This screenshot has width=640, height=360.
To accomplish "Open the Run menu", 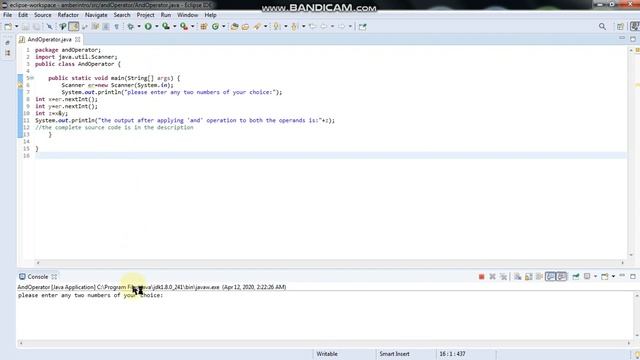I will 166,15.
